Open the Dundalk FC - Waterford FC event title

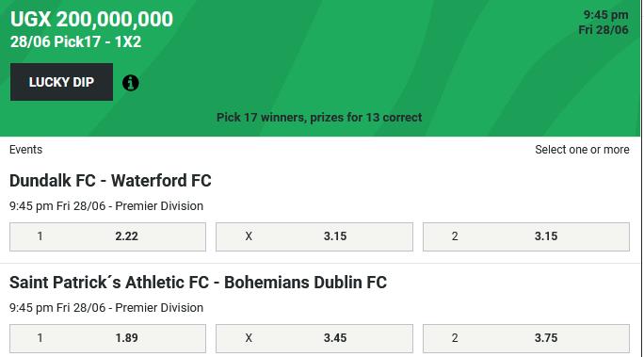(110, 181)
